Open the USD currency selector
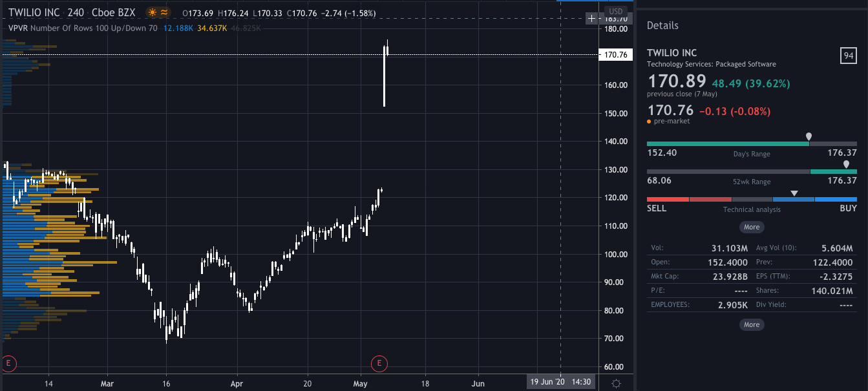Screen dimensions: 868x391 (615, 11)
